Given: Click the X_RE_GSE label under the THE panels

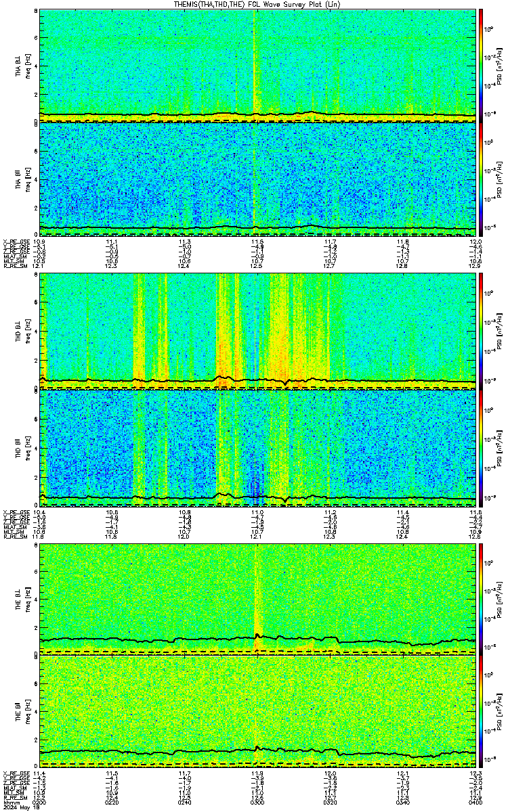Looking at the screenshot, I should click(15, 773).
